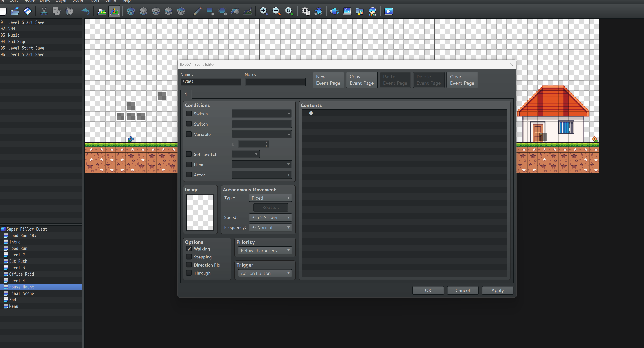
Task: Click New Event Page button
Action: pyautogui.click(x=328, y=80)
